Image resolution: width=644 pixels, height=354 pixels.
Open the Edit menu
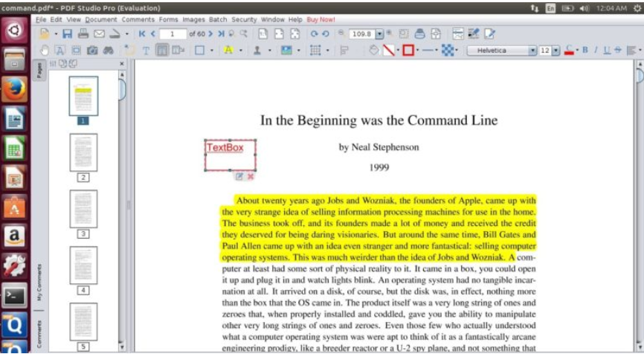tap(56, 19)
